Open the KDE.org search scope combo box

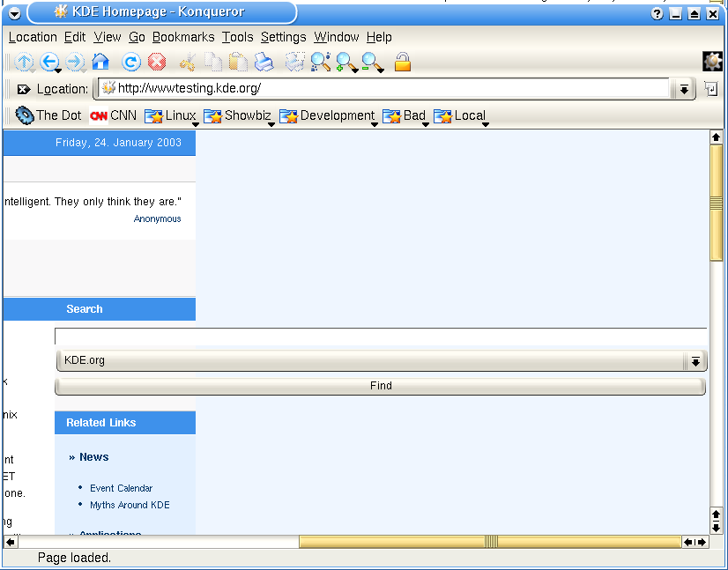381,360
